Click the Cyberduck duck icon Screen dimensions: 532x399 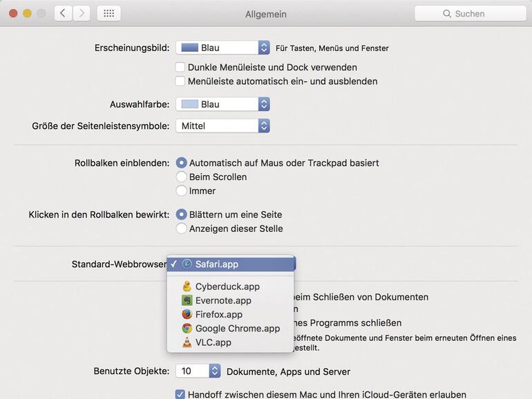tap(187, 286)
